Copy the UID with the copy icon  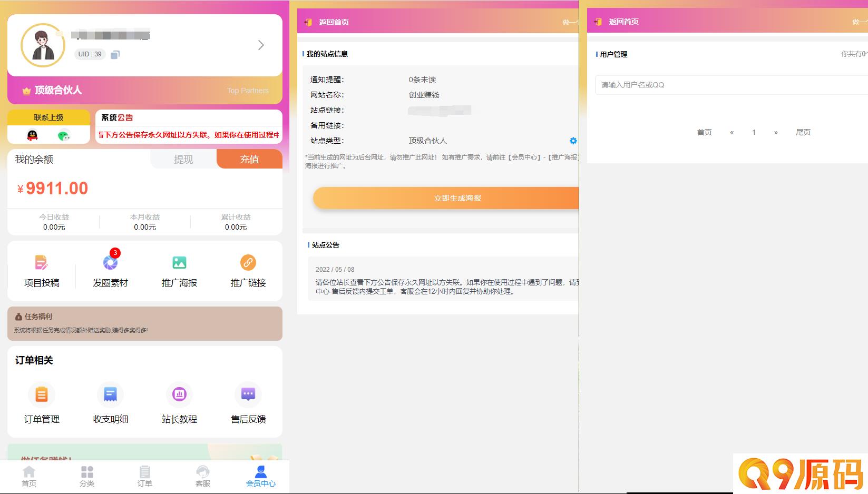(x=115, y=54)
